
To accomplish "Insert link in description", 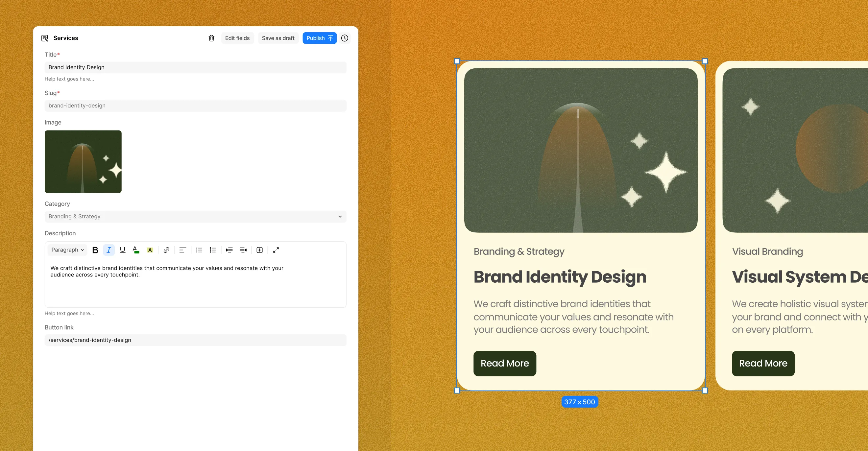I will coord(166,250).
